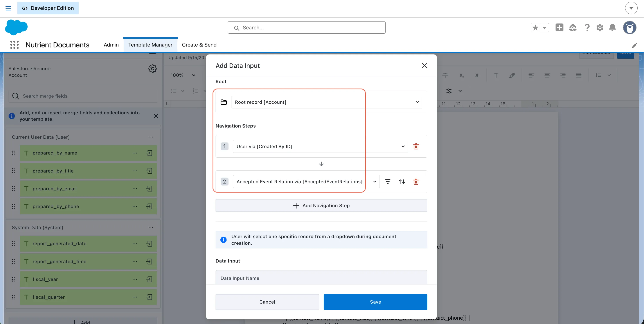Open options for fiscal_quarter field
Screen dimensions: 644x324
click(x=135, y=297)
